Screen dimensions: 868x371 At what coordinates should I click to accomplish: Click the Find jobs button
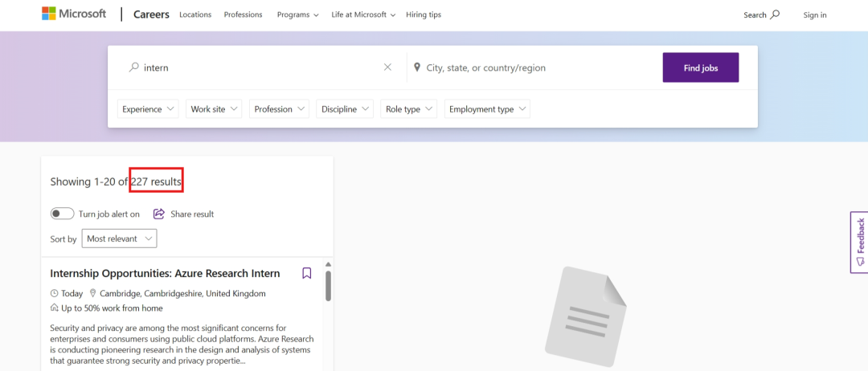tap(700, 67)
